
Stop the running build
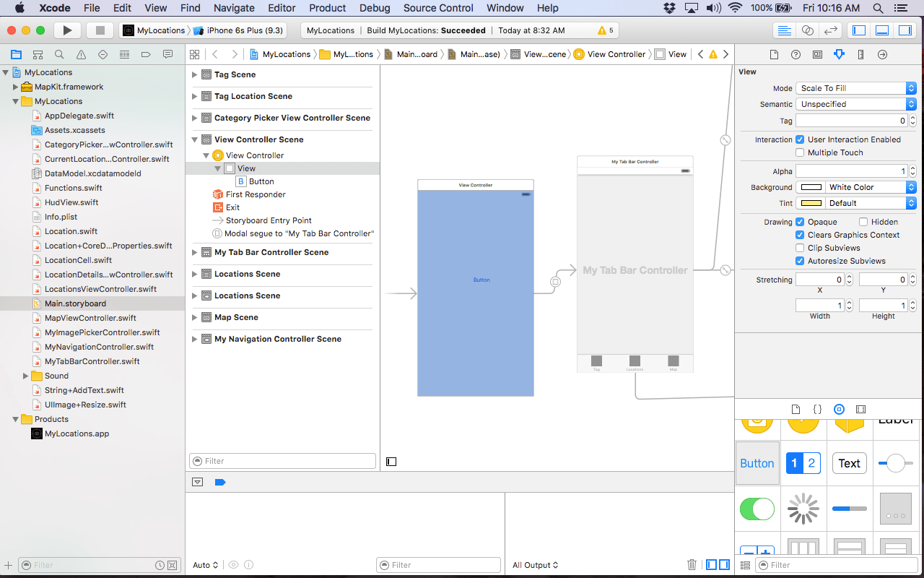(100, 30)
